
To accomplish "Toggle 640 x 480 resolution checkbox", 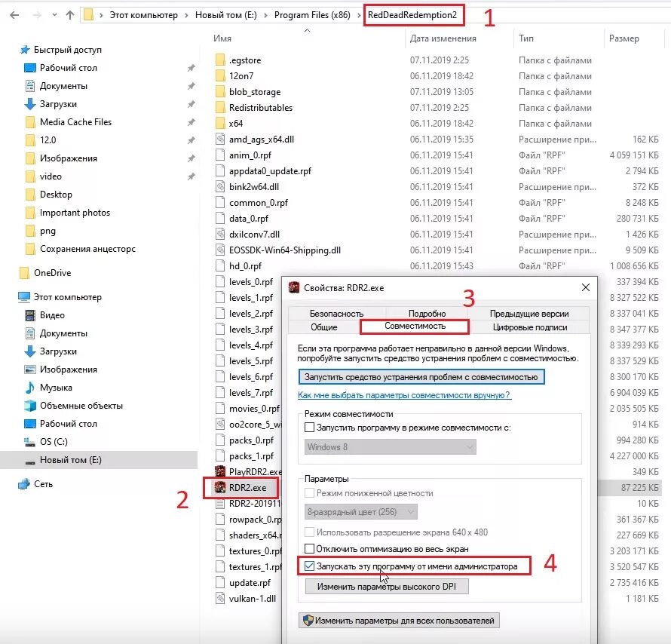I will 309,532.
